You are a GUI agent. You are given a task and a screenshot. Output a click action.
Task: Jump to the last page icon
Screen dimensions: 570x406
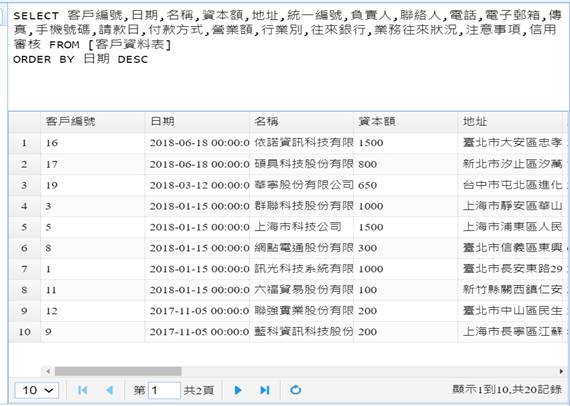pyautogui.click(x=265, y=390)
